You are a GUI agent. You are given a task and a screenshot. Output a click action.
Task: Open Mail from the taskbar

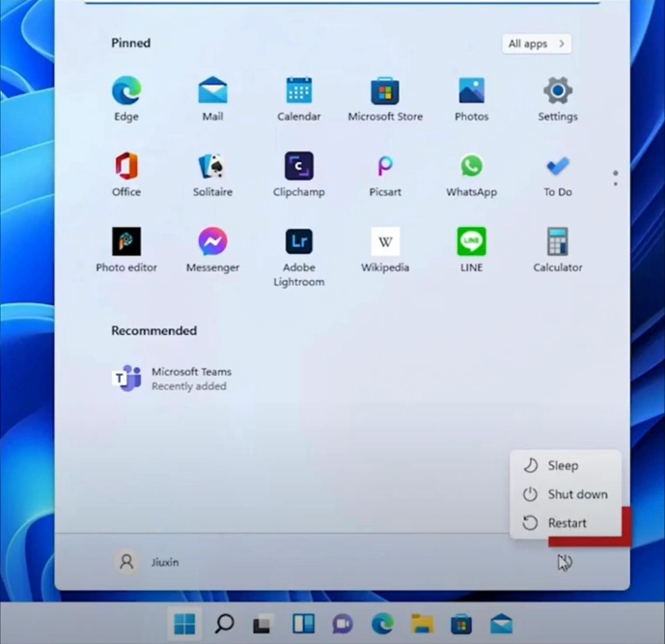pyautogui.click(x=501, y=624)
